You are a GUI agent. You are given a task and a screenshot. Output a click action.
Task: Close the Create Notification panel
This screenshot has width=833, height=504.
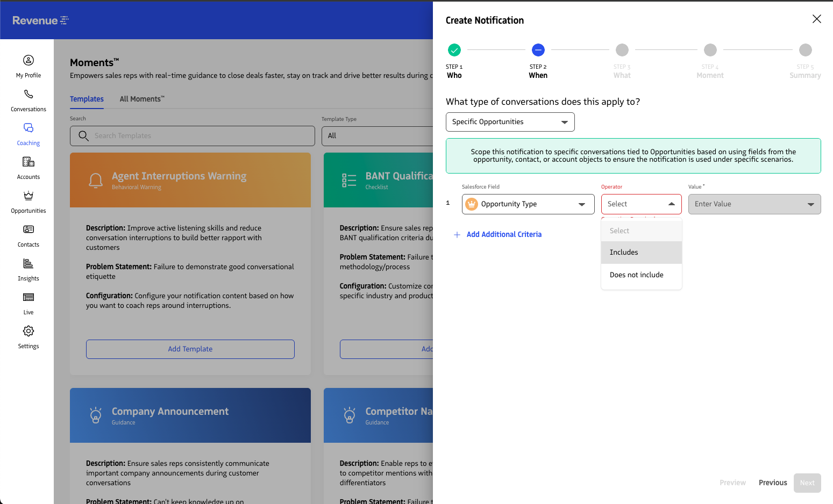(x=816, y=19)
